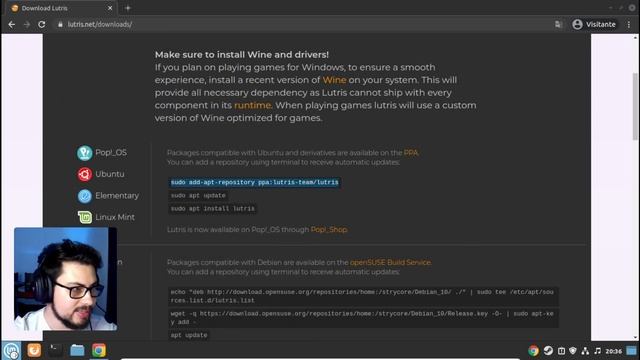Open the Visitante profile button

594,24
